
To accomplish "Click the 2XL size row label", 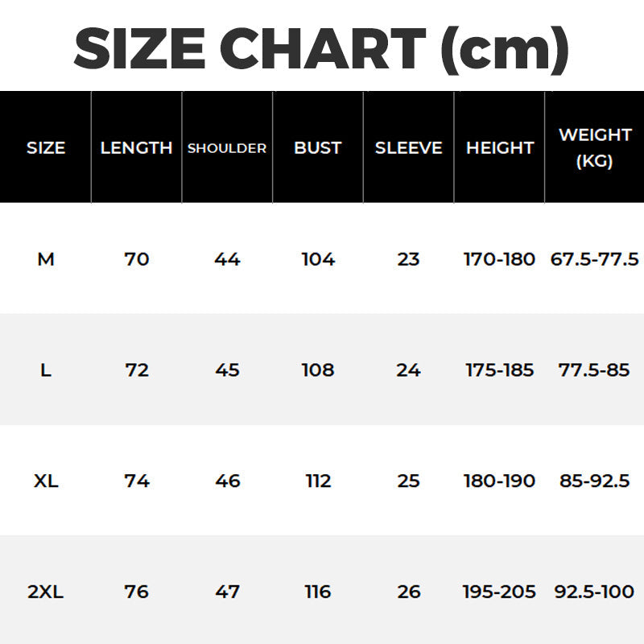I will 46,592.
